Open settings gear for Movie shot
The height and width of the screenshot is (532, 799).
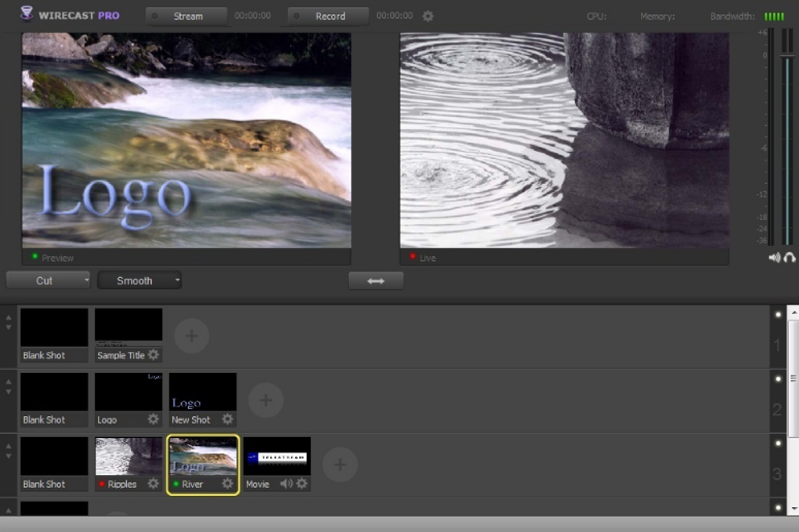pyautogui.click(x=302, y=483)
